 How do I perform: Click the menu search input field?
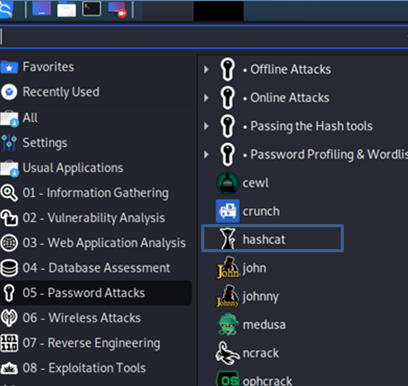click(x=204, y=37)
